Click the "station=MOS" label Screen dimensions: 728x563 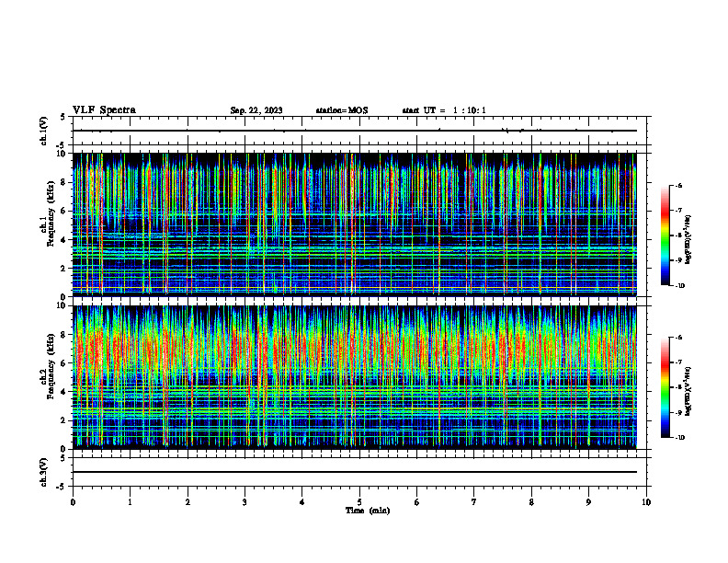tap(342, 110)
